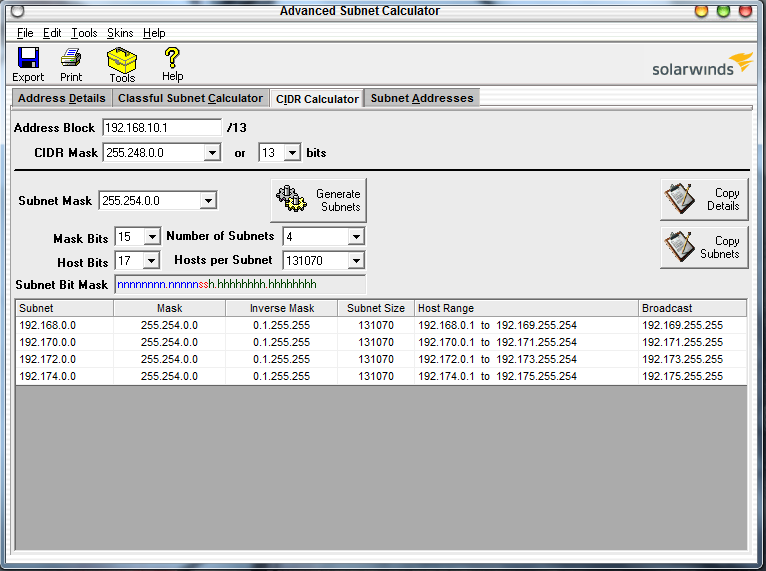The height and width of the screenshot is (571, 766).
Task: Click host range starting 192.172.0.1
Action: 497,360
